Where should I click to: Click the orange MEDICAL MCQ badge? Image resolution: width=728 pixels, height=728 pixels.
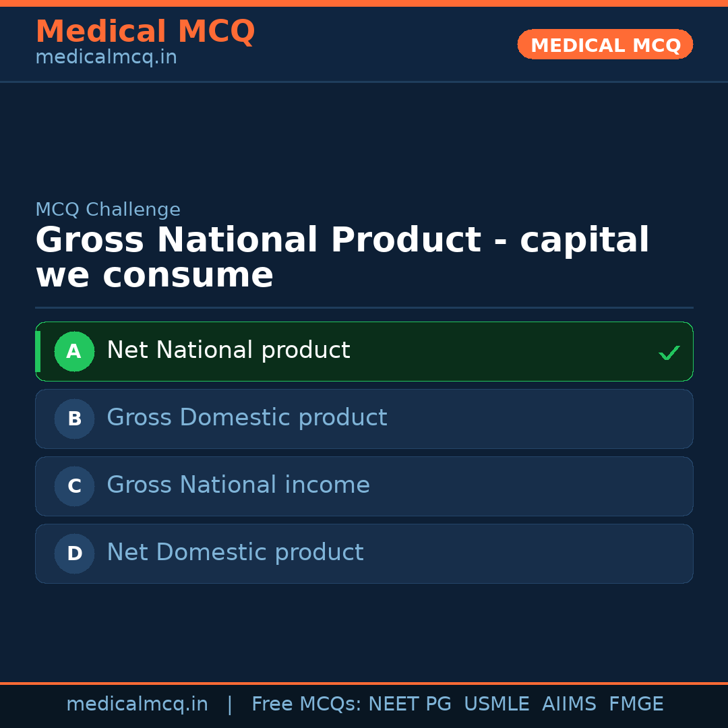(x=605, y=44)
